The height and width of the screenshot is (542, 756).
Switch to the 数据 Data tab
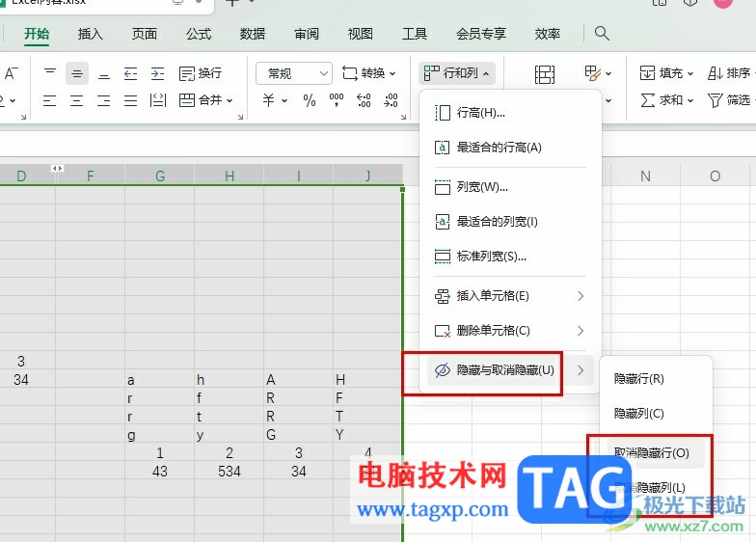(x=253, y=34)
